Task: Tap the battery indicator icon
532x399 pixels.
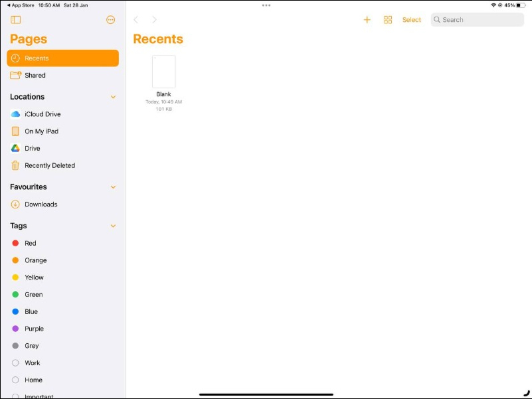Action: (521, 5)
